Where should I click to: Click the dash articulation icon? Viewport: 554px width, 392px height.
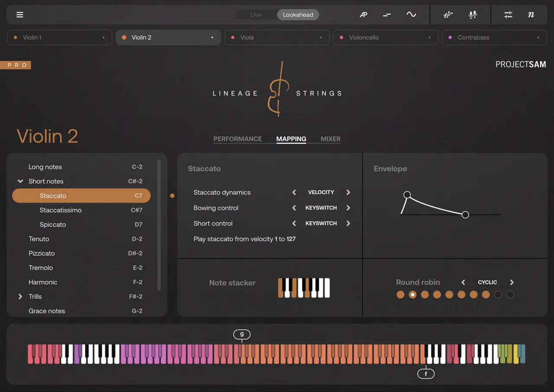click(387, 15)
